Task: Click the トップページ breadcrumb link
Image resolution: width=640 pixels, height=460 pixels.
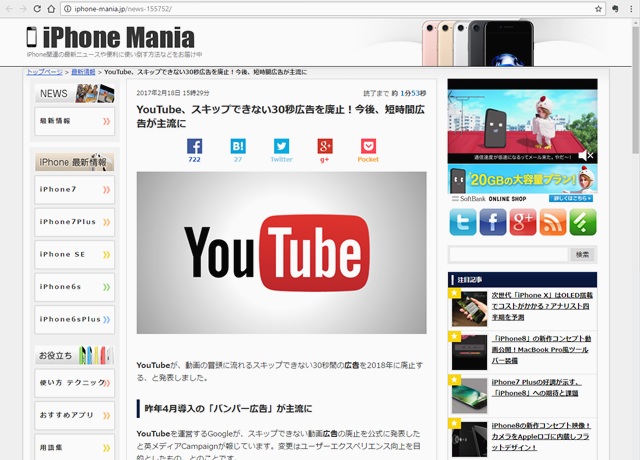Action: point(44,72)
